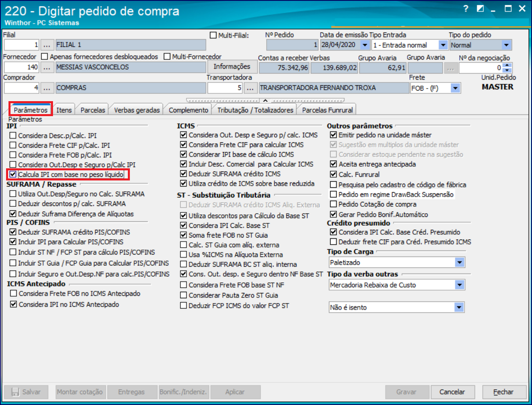Click Cancelar button
532x405 pixels.
[452, 392]
